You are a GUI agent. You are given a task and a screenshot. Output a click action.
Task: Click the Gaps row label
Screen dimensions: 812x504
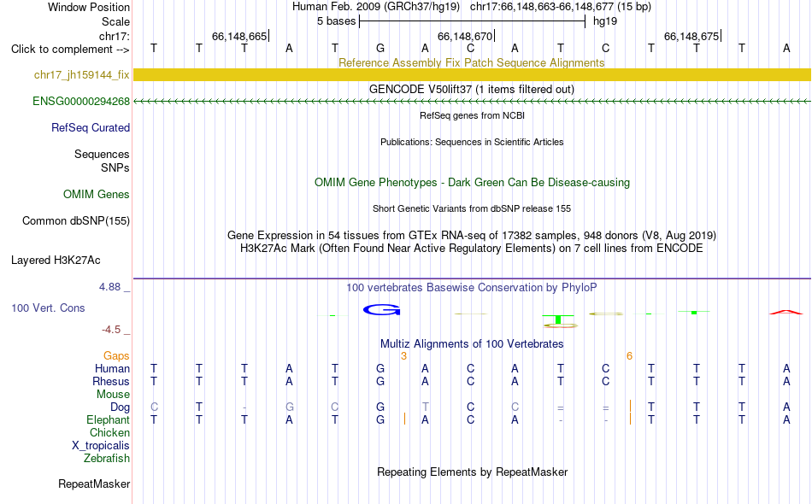click(x=116, y=356)
